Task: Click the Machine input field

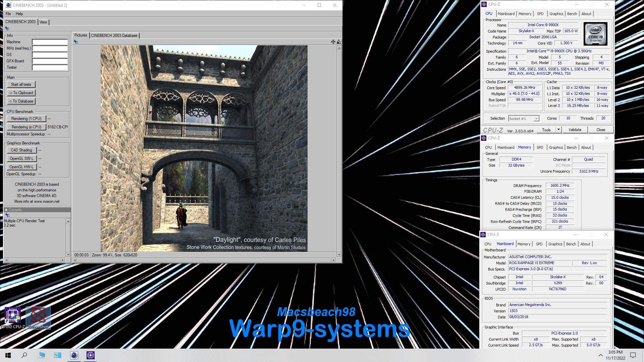Action: click(x=50, y=42)
